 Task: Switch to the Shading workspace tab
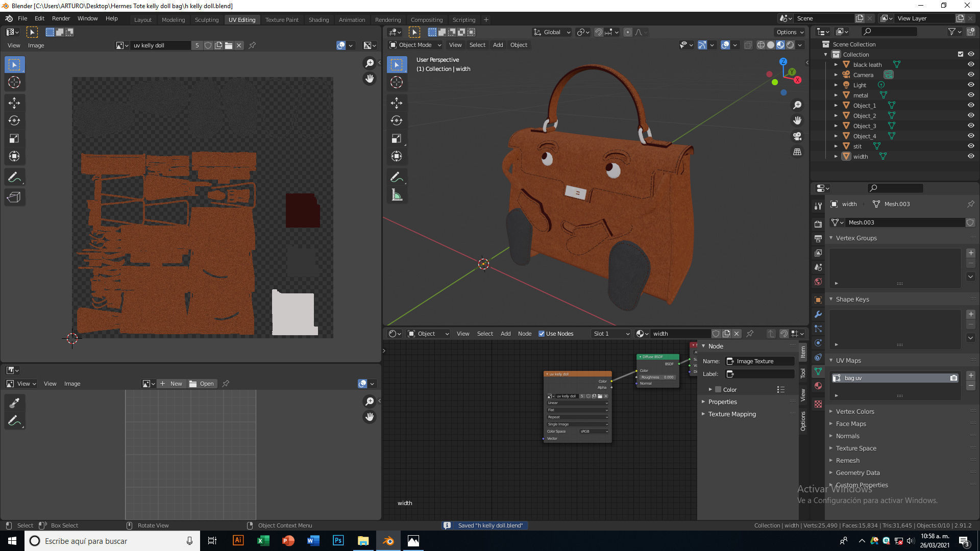318,20
